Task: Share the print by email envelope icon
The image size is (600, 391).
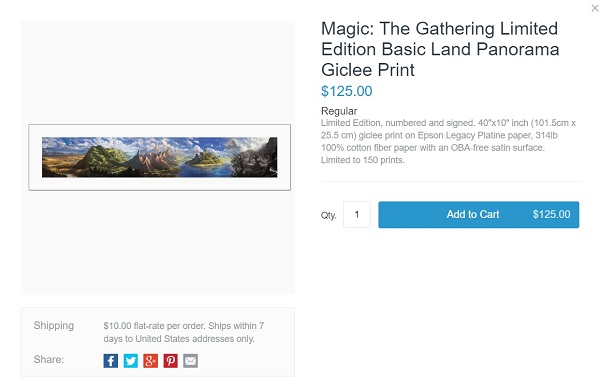Action: [x=191, y=361]
